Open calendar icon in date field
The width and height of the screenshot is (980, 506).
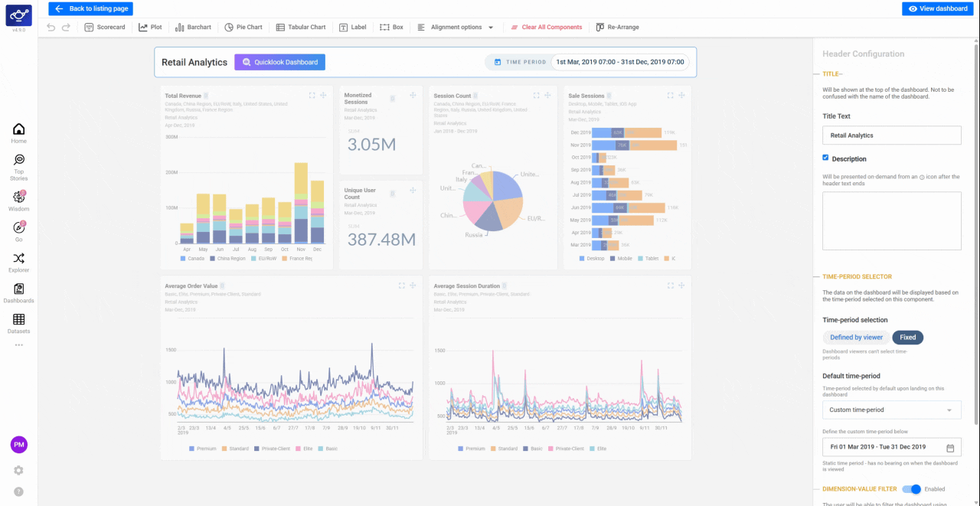(x=950, y=448)
